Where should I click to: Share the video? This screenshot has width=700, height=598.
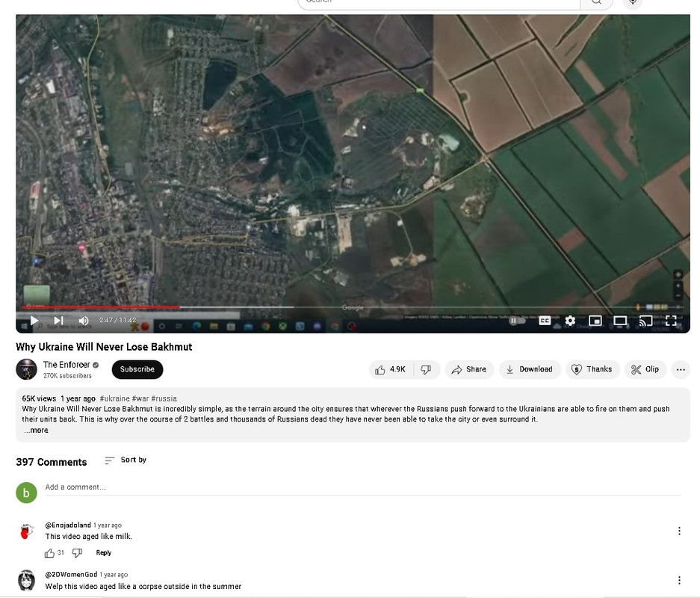pyautogui.click(x=469, y=369)
